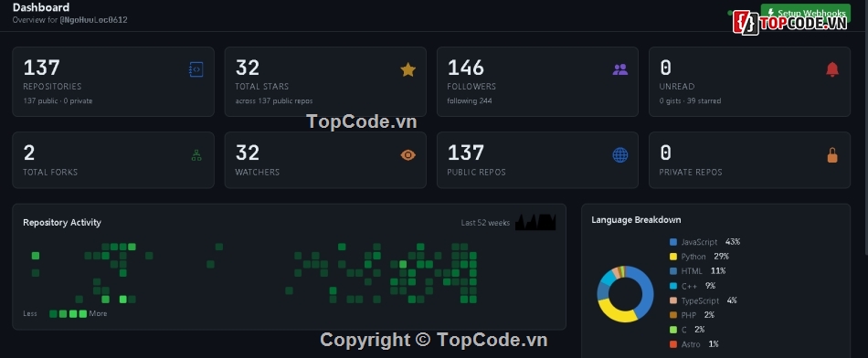Image resolution: width=868 pixels, height=358 pixels.
Task: Click the blue globe icon on Public Repos card
Action: tap(620, 155)
